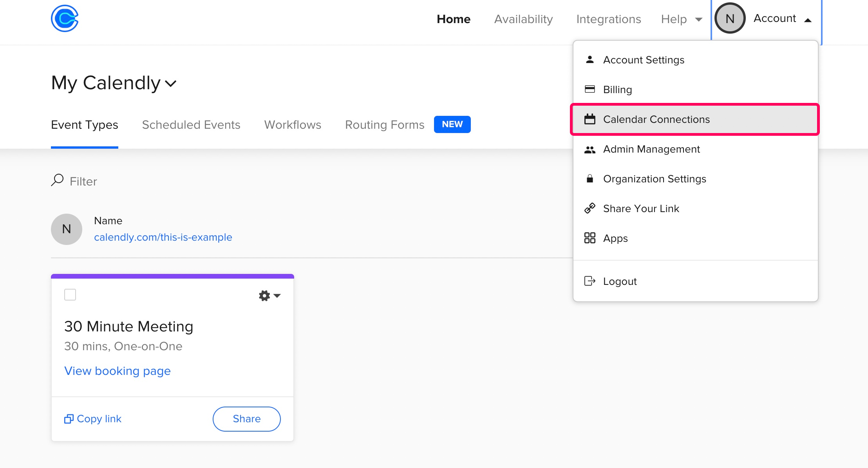Open the Help dropdown arrow
The image size is (868, 468).
(x=699, y=19)
